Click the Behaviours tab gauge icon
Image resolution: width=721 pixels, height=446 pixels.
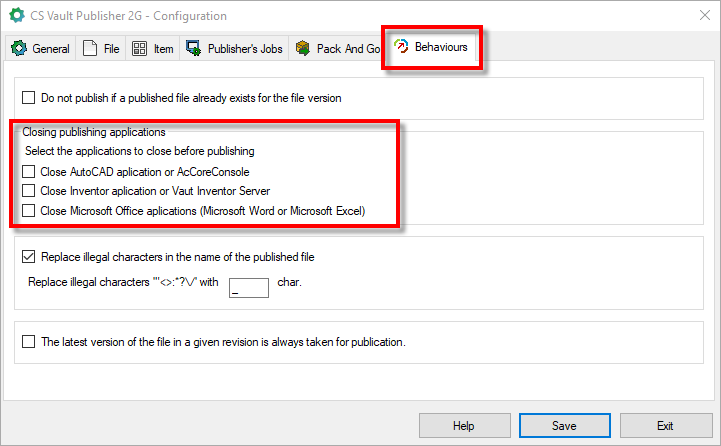click(401, 47)
